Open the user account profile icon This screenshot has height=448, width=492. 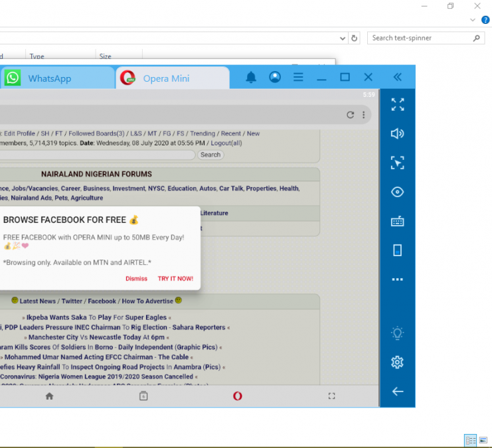(275, 78)
